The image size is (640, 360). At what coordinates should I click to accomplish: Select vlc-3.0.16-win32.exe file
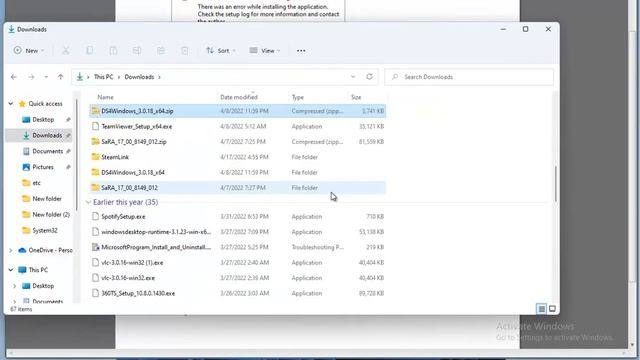point(238,278)
